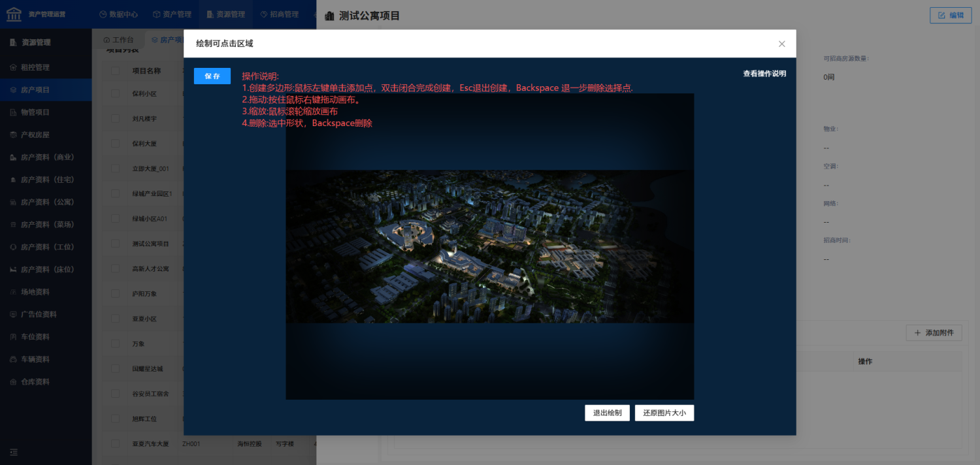
Task: Close the 绘制可点击区域 dialog with the X
Action: (x=782, y=44)
